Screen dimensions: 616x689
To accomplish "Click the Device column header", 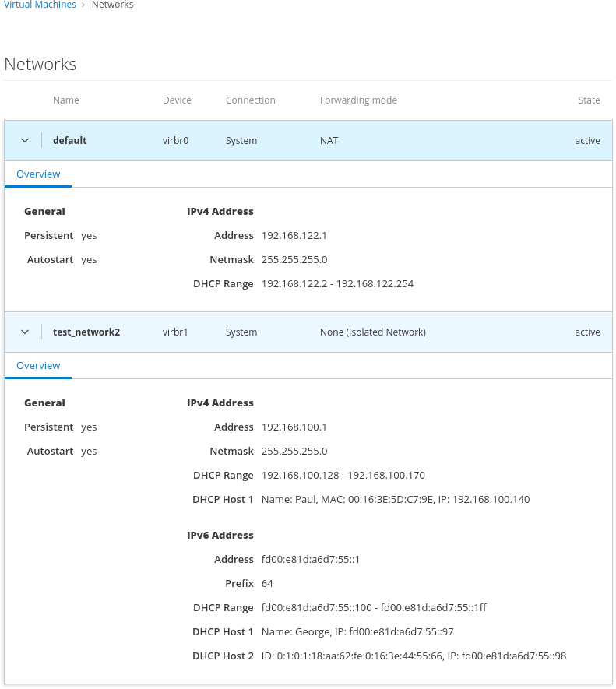I will [x=177, y=100].
